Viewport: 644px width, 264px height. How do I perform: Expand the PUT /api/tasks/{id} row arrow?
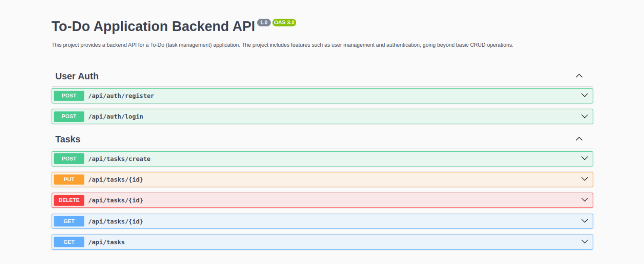(585, 179)
